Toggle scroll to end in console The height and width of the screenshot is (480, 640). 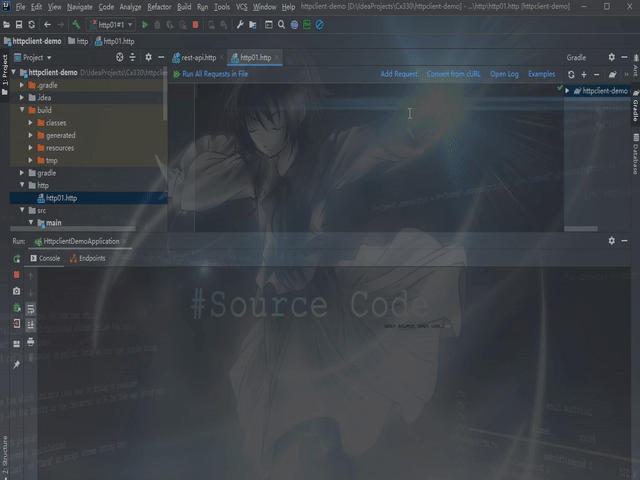pyautogui.click(x=31, y=325)
